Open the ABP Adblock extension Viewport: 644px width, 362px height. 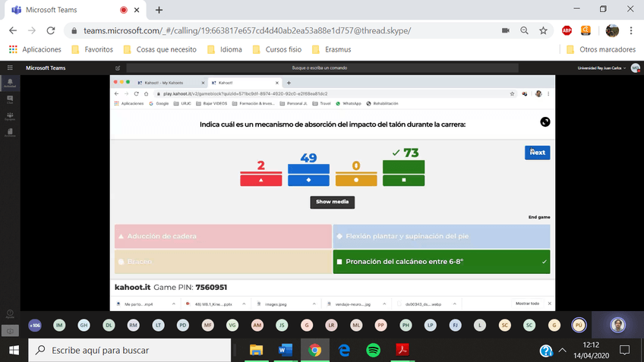567,31
